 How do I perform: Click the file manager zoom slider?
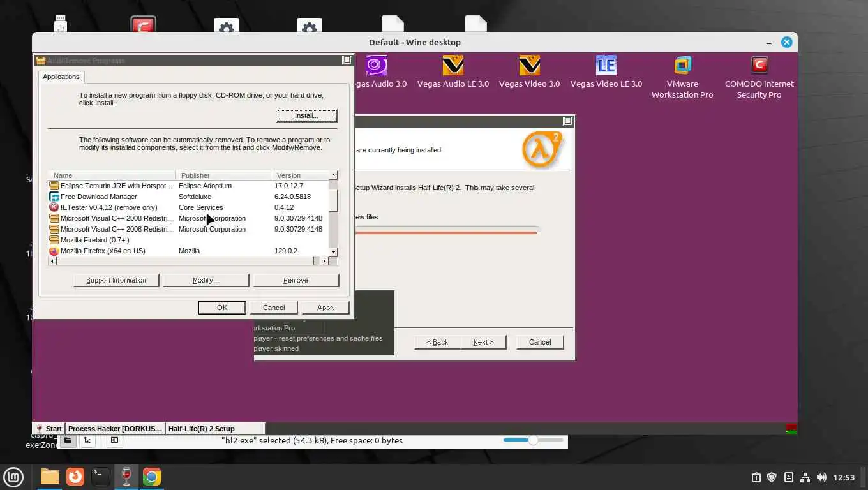[533, 440]
